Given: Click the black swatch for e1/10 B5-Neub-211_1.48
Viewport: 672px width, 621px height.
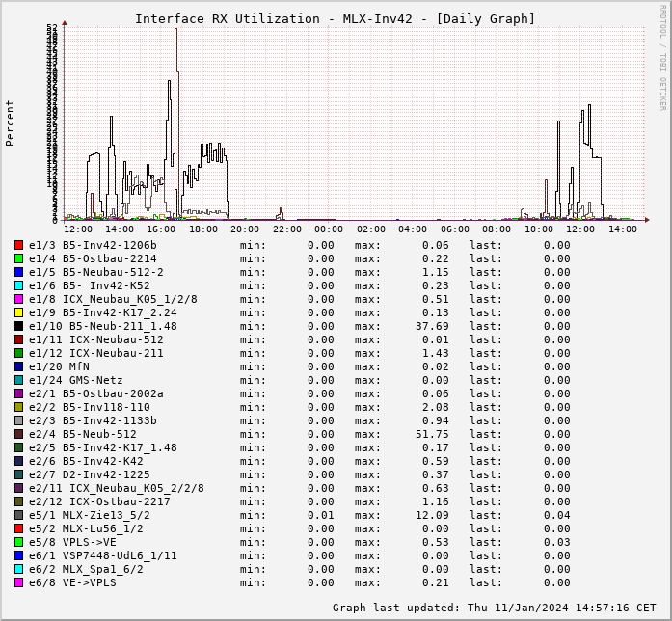Looking at the screenshot, I should (18, 326).
